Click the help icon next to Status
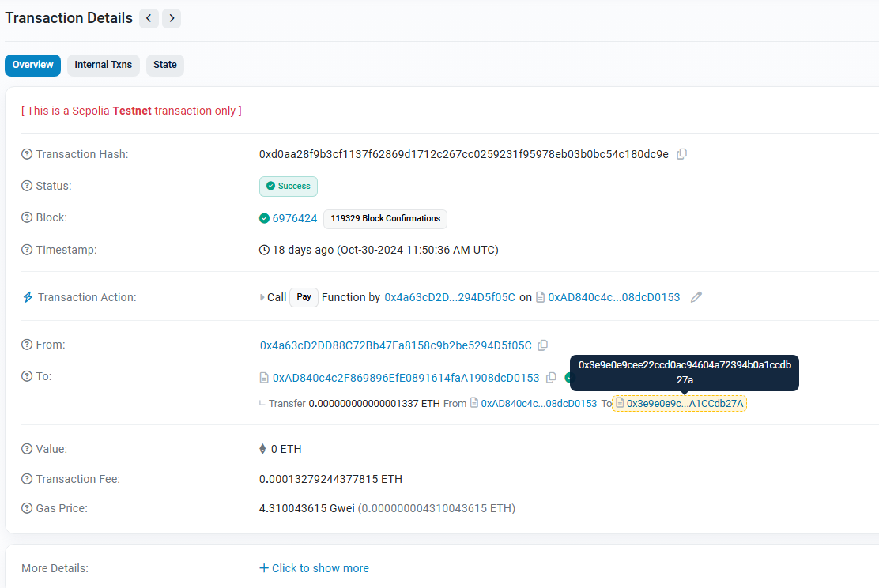The width and height of the screenshot is (879, 588). coord(27,186)
